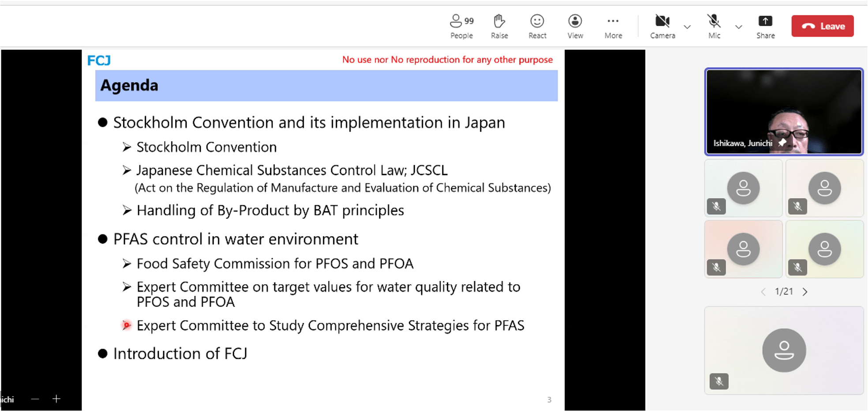
Task: Zoom out of shared content with minus
Action: pos(35,399)
